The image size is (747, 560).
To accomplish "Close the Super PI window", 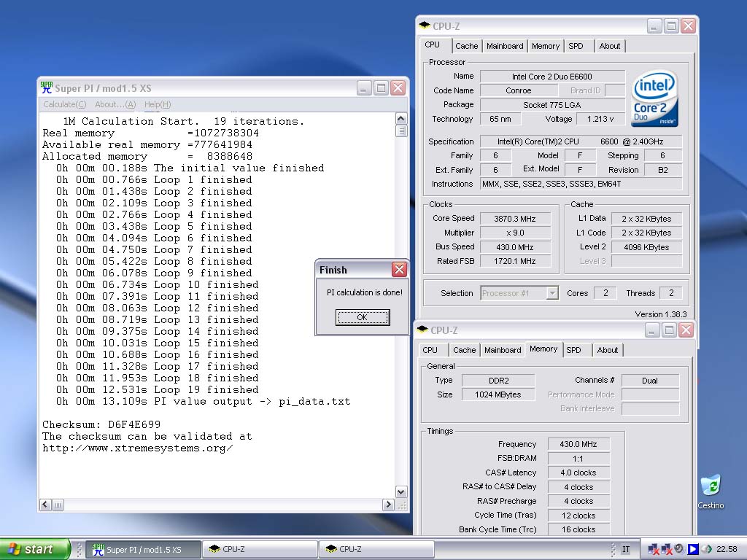I will [x=398, y=88].
